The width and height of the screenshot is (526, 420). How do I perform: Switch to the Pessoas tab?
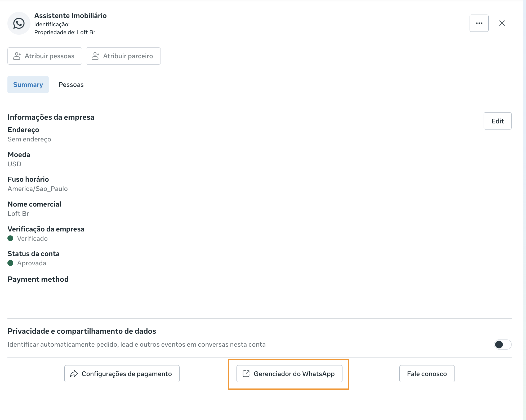[x=71, y=85]
